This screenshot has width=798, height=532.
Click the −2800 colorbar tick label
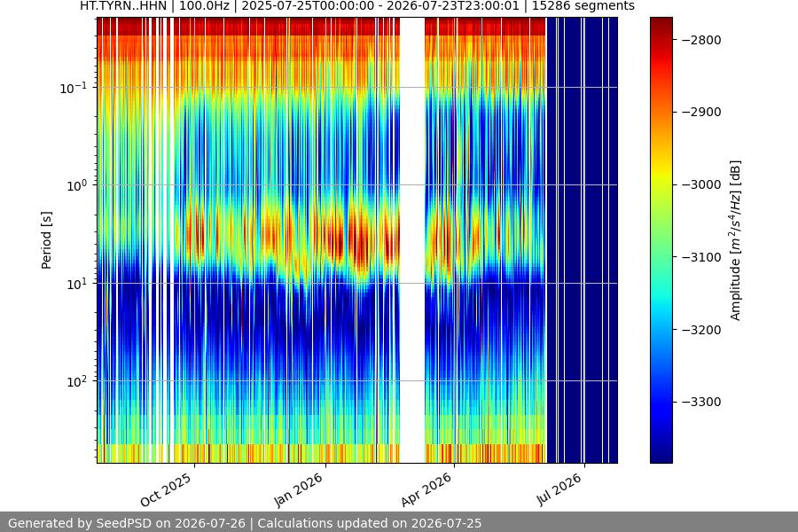(701, 40)
